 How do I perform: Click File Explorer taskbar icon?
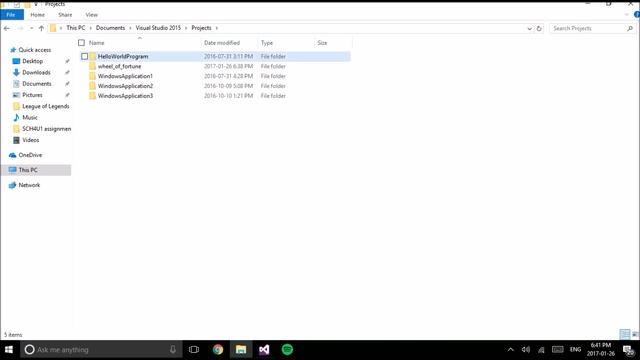(x=241, y=350)
